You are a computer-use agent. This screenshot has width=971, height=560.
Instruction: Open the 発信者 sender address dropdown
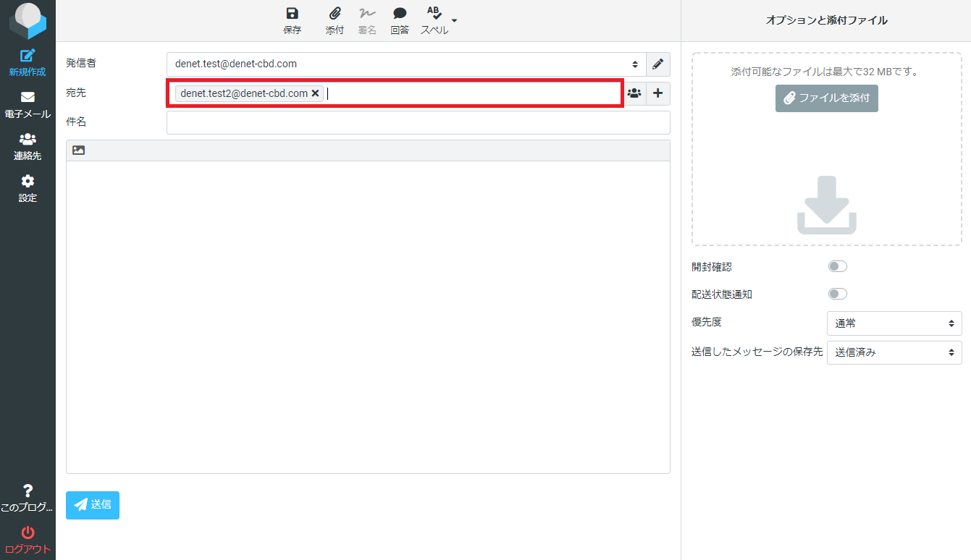click(x=405, y=64)
